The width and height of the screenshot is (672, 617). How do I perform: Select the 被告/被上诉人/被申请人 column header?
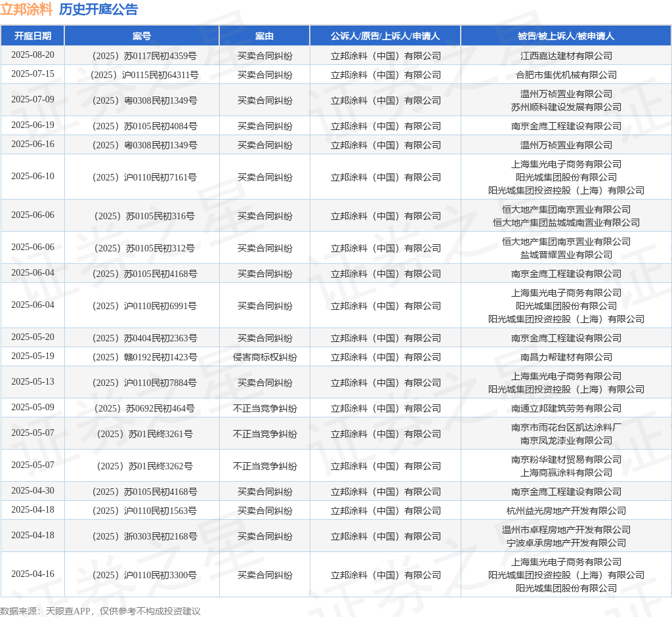[x=566, y=36]
